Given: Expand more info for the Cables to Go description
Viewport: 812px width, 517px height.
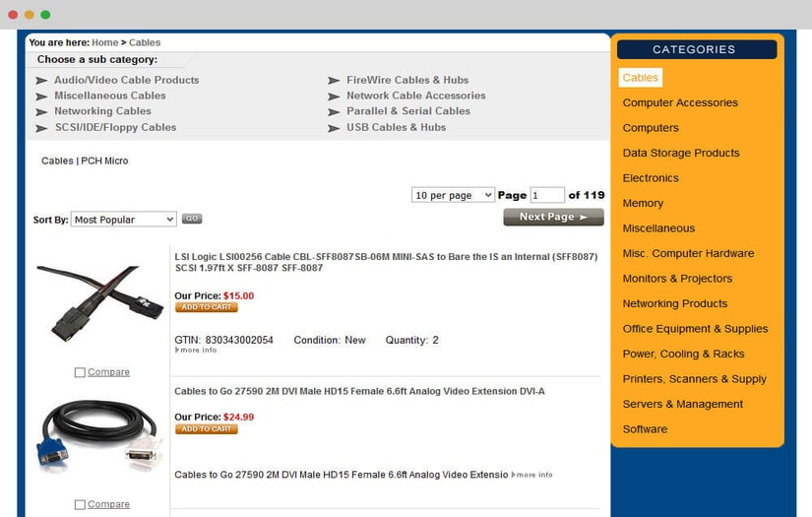Looking at the screenshot, I should (532, 476).
